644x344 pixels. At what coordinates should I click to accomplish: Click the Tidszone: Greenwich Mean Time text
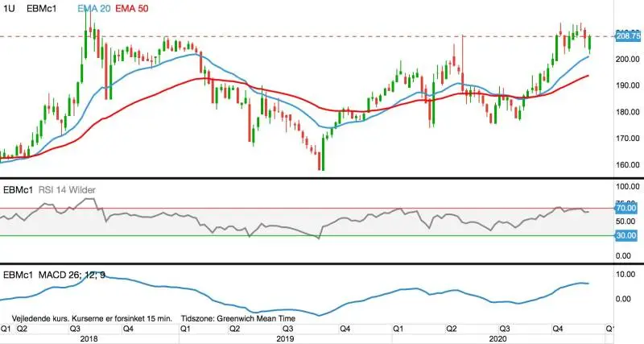tap(238, 318)
